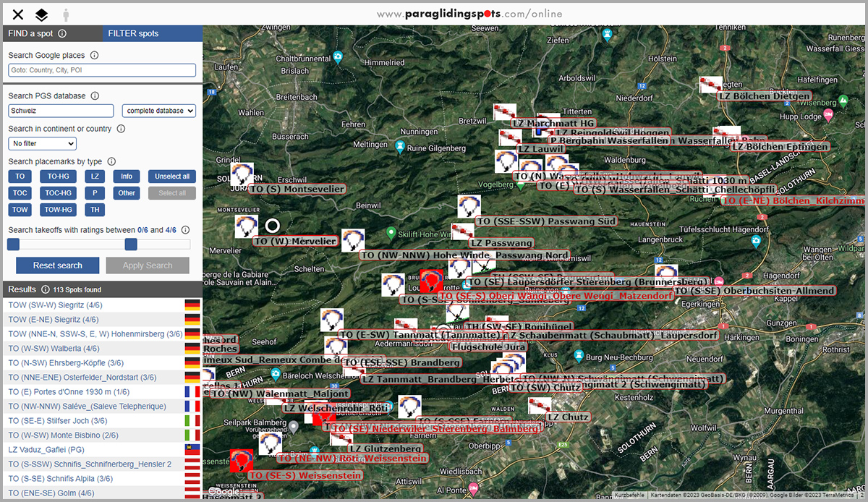Toggle the LZ placemark type filter

click(x=93, y=176)
